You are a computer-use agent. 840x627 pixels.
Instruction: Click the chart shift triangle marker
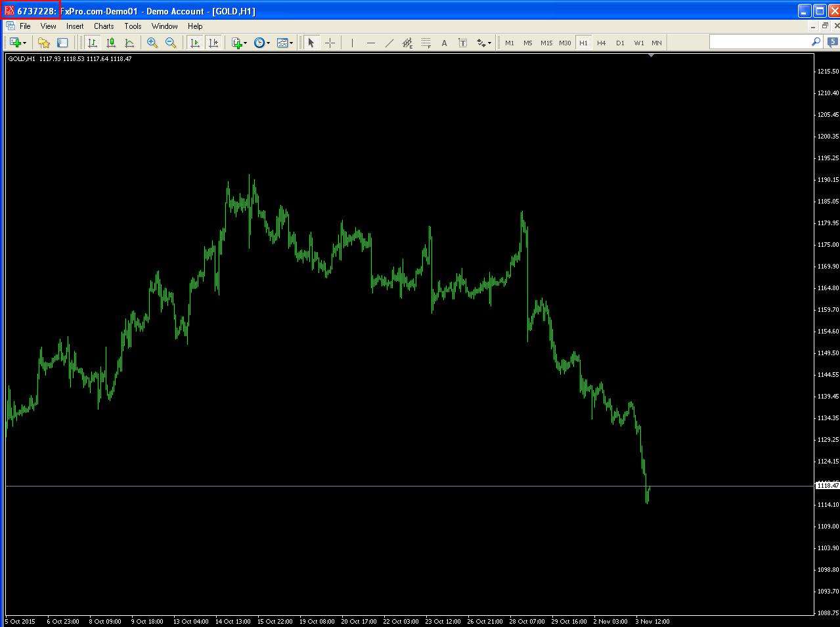[651, 56]
